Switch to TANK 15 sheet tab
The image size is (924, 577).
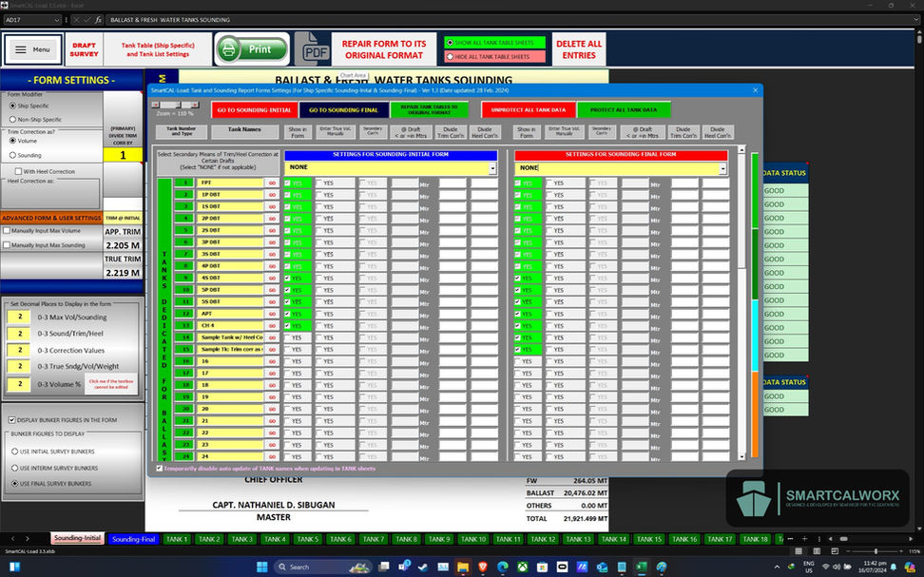coord(649,539)
